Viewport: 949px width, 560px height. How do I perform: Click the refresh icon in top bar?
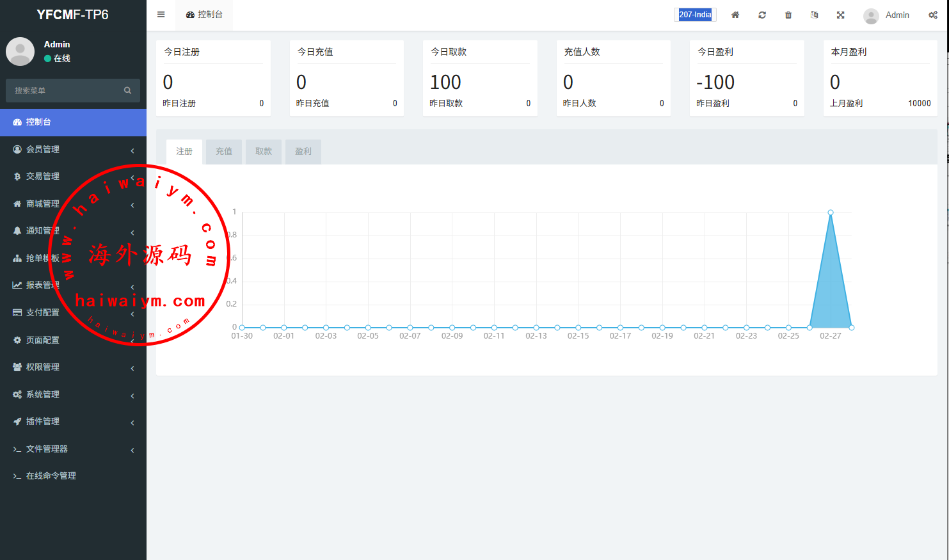point(762,15)
